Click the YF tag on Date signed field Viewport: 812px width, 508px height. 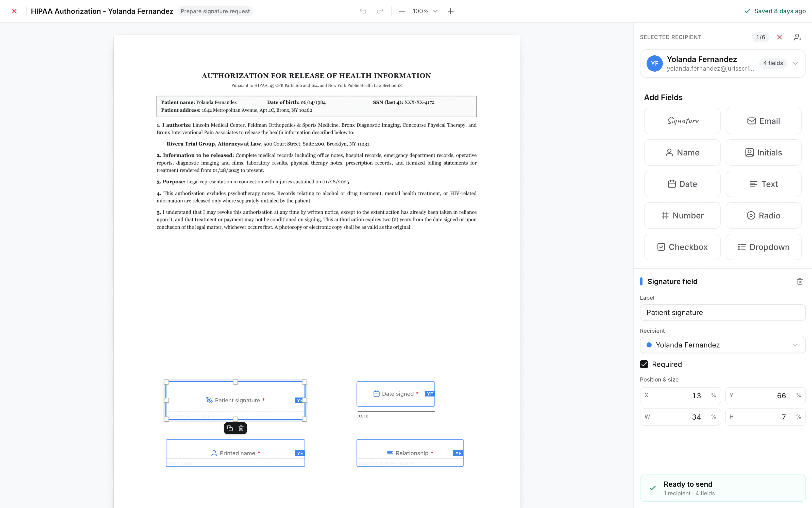430,394
